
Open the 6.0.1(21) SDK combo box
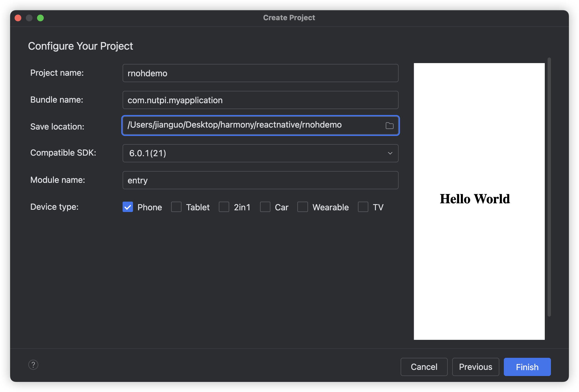coord(252,153)
